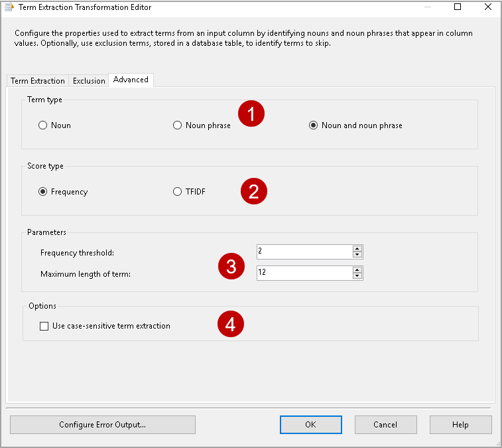Click red callout marker number 4
Image resolution: width=502 pixels, height=448 pixels.
pos(231,325)
